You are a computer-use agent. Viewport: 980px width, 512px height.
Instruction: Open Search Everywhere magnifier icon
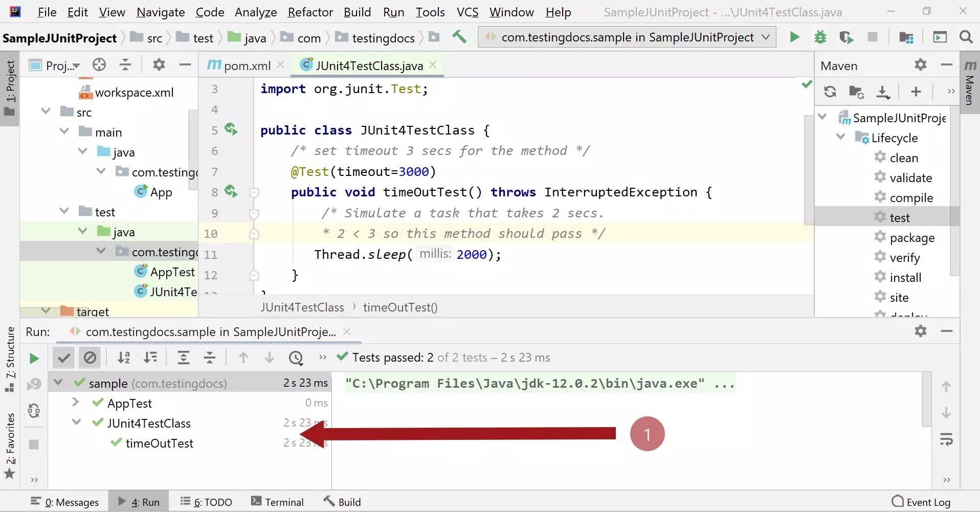[966, 37]
